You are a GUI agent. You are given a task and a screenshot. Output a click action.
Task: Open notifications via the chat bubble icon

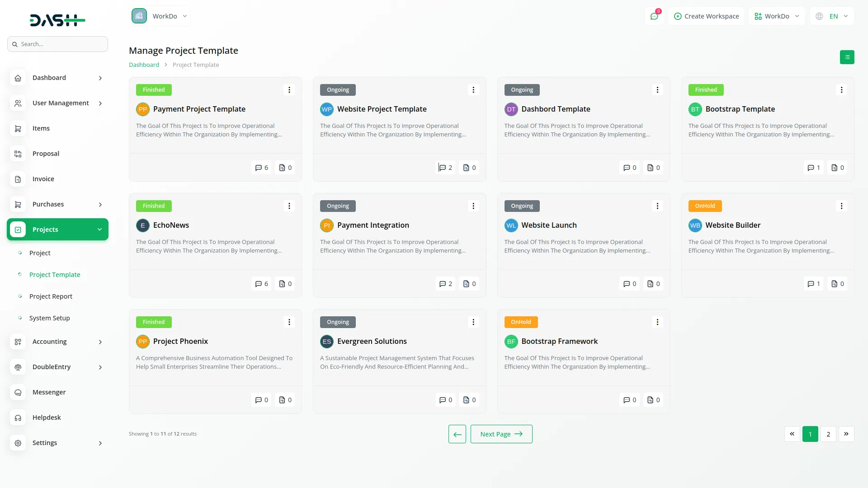click(654, 16)
